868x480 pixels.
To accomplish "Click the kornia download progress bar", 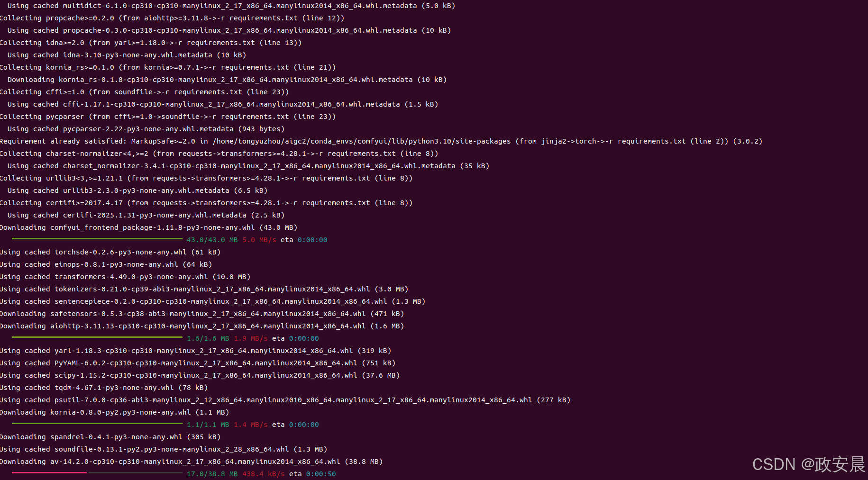I will click(97, 423).
